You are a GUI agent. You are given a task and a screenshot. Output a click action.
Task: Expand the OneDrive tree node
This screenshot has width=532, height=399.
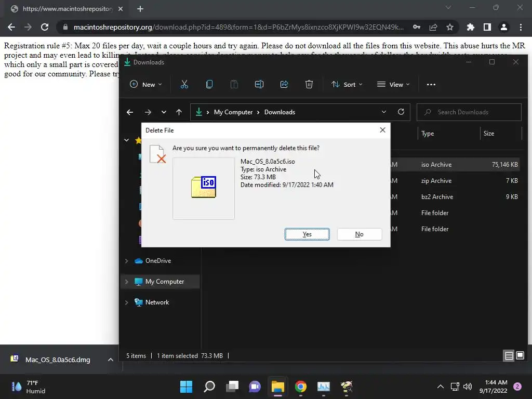(x=126, y=261)
